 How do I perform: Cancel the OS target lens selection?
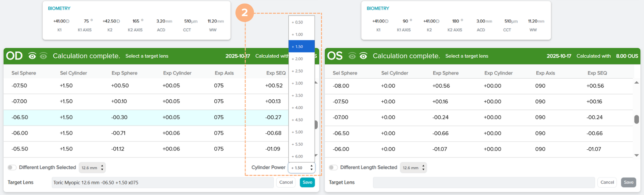(x=607, y=182)
